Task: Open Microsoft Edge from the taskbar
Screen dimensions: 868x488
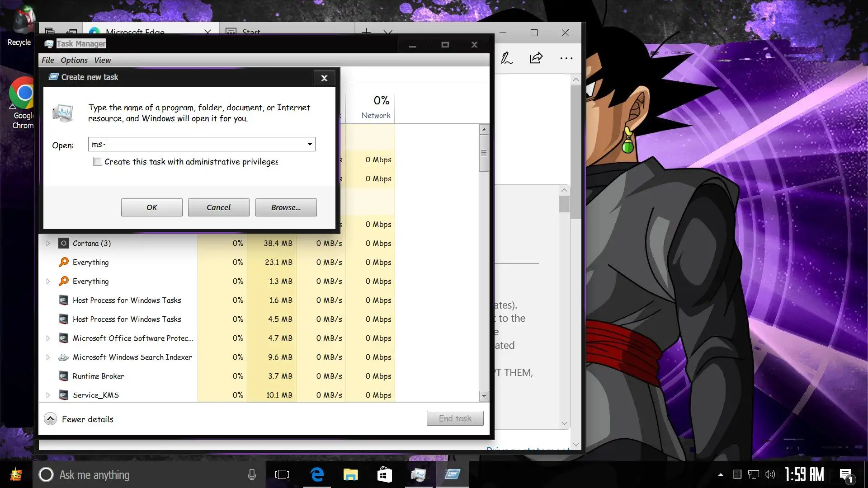Action: (x=317, y=474)
